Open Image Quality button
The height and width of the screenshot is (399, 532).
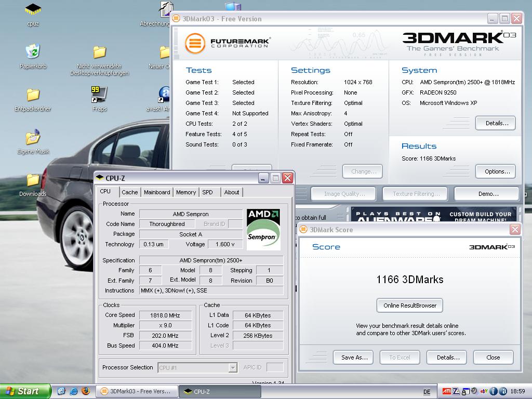343,194
